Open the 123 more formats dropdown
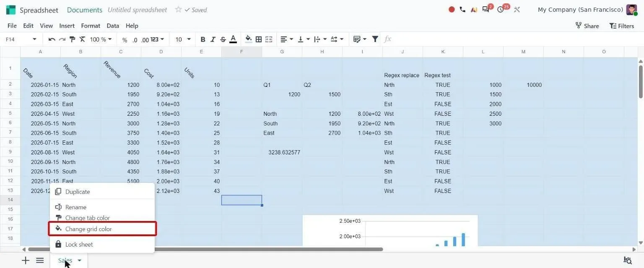This screenshot has width=644, height=268. (x=157, y=39)
